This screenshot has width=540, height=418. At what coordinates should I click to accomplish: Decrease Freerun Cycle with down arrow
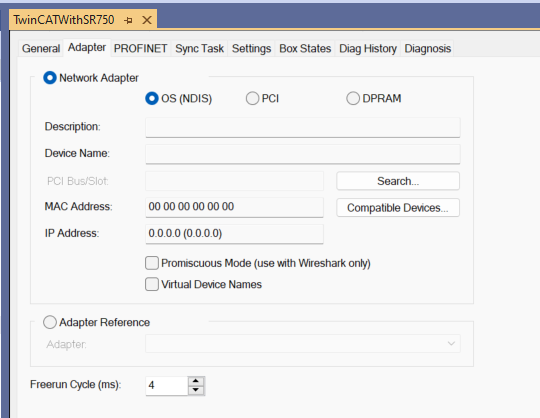[196, 390]
